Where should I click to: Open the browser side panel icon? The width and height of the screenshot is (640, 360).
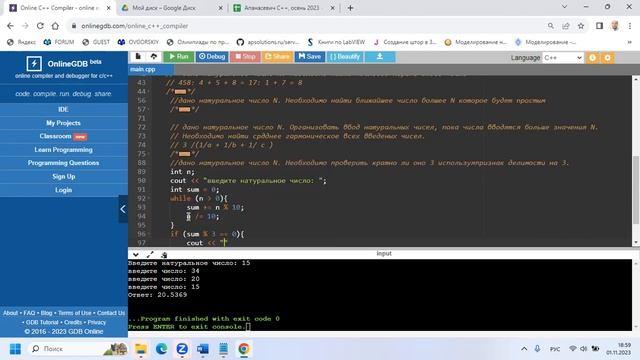599,26
